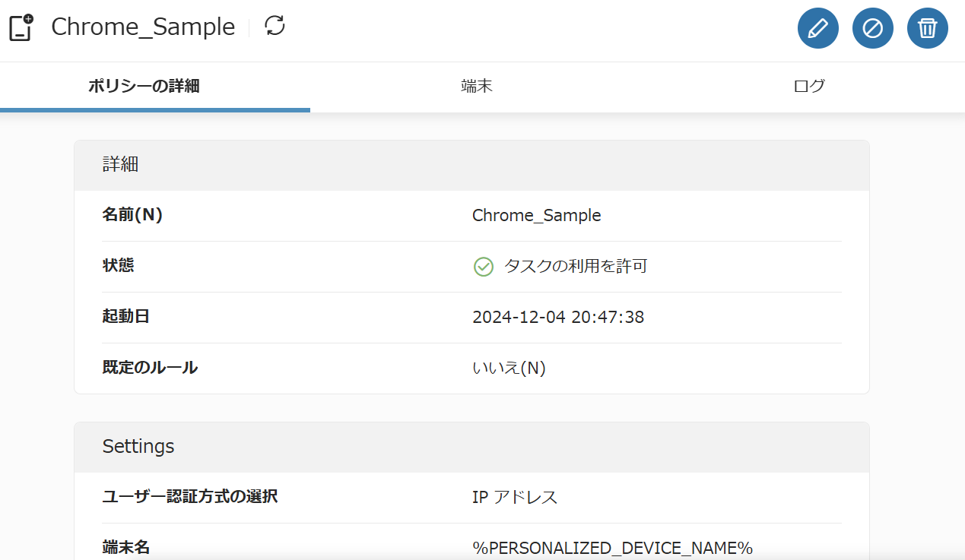
Task: Click the policy device icon beside Chrome_Sample
Action: (x=21, y=27)
